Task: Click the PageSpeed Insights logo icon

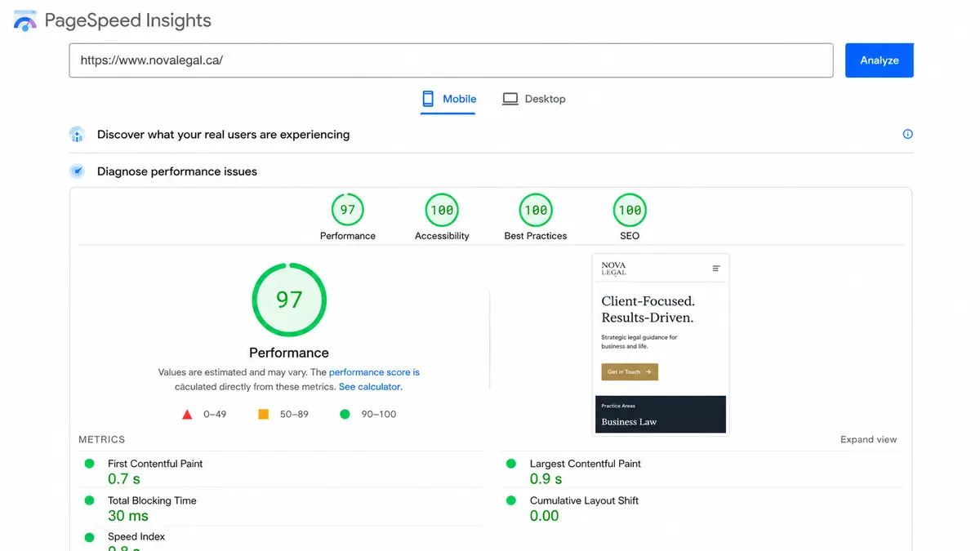Action: pyautogui.click(x=25, y=21)
